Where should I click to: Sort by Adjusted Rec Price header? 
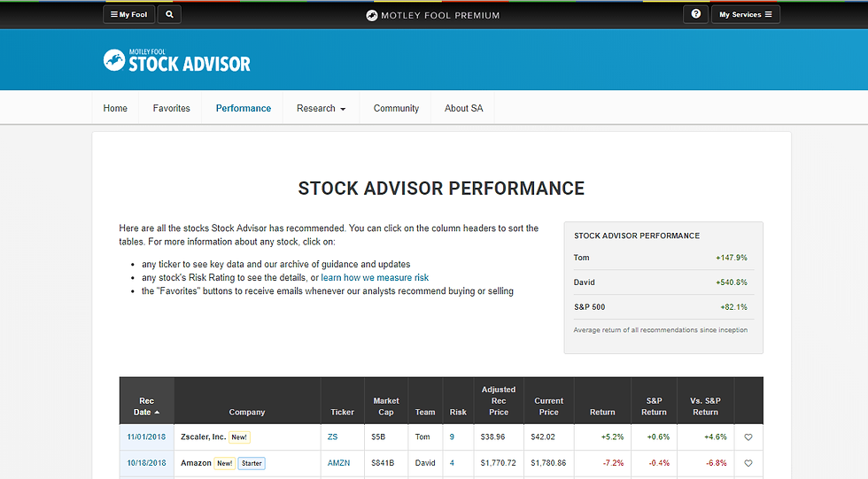pos(499,401)
